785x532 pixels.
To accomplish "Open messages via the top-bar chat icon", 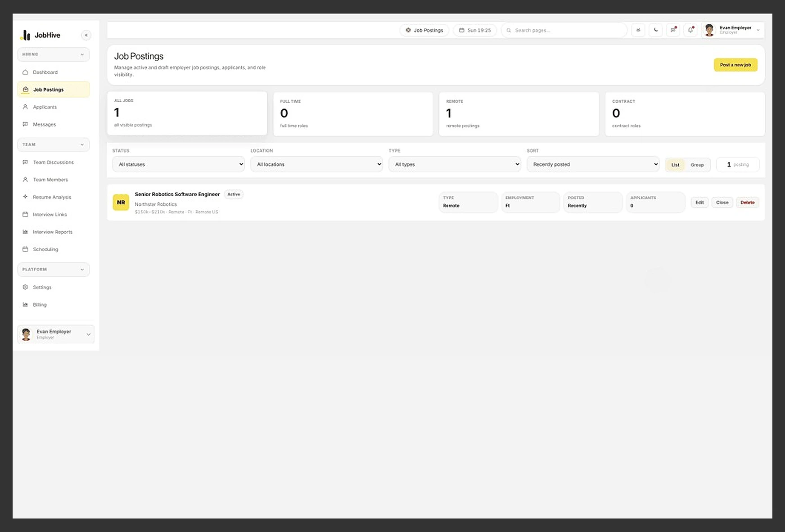I will [x=673, y=30].
